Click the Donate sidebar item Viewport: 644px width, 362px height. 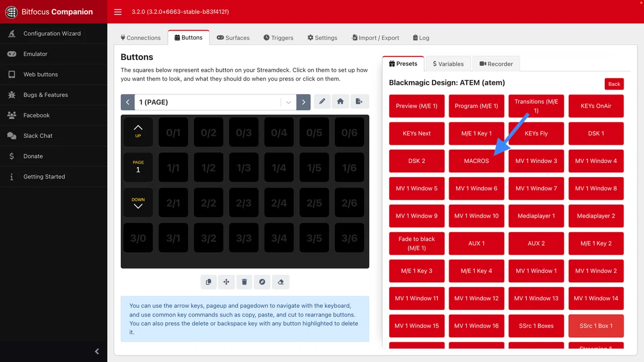coord(54,156)
